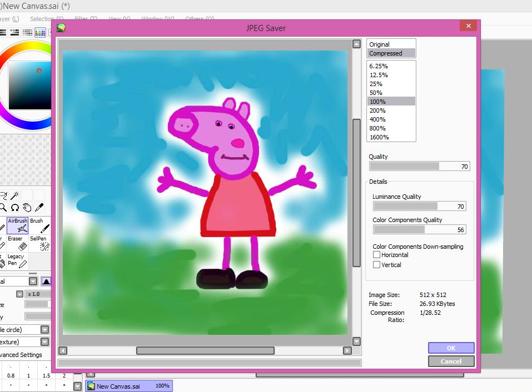Click the brush edge shape button
The image size is (532, 392).
(46, 281)
